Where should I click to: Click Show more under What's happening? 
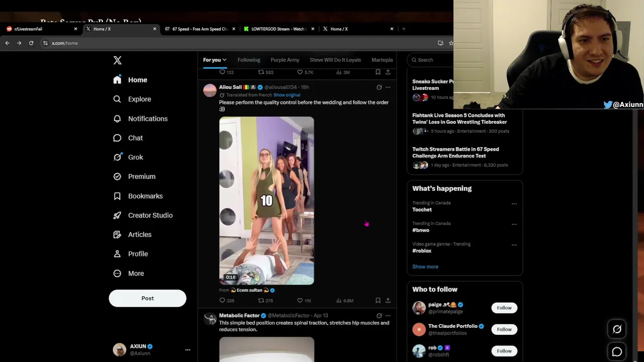pyautogui.click(x=425, y=267)
